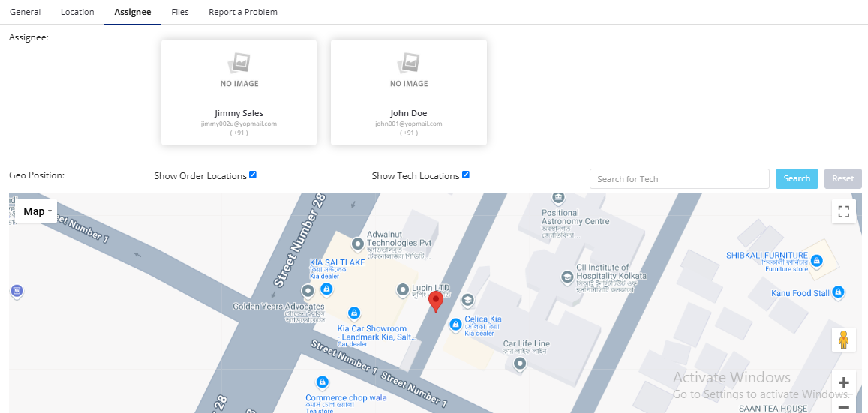The image size is (868, 413).
Task: Click SHIBKALI FURNITURE store marker
Action: coord(816,260)
